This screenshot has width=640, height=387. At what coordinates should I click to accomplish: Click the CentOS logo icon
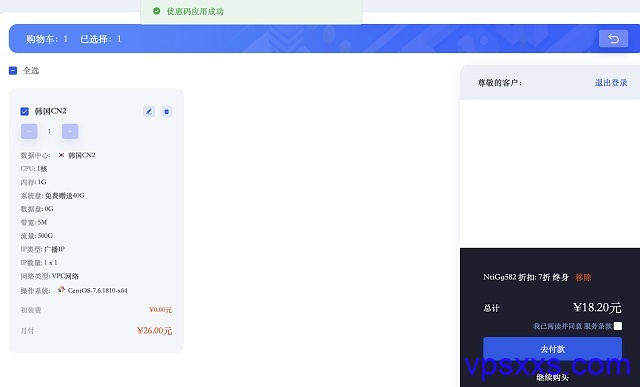click(x=61, y=289)
